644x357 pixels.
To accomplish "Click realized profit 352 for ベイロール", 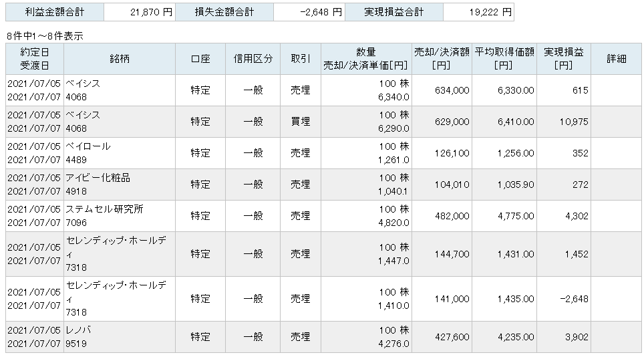I will (564, 153).
